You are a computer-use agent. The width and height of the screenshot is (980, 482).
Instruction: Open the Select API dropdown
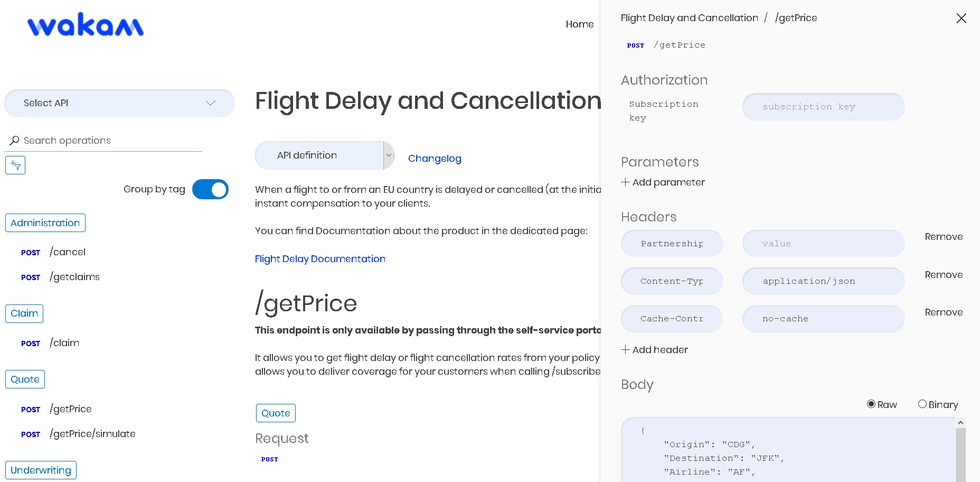click(119, 103)
